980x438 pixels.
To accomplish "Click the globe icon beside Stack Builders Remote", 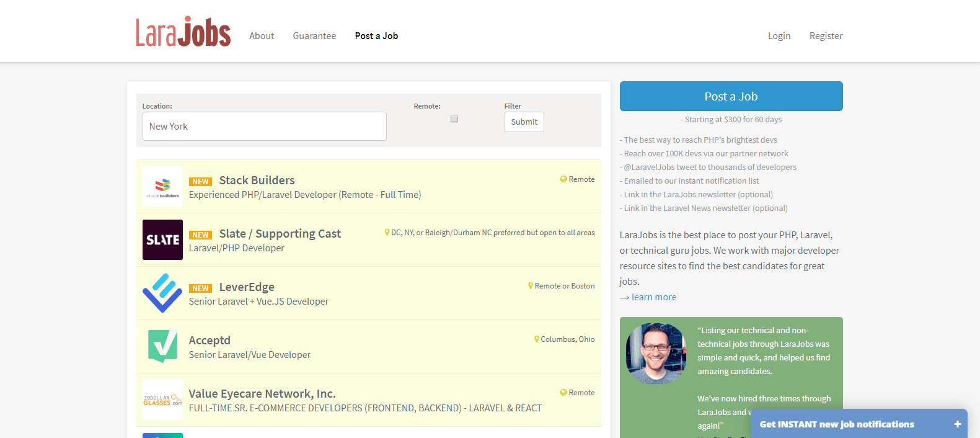I will (x=563, y=179).
